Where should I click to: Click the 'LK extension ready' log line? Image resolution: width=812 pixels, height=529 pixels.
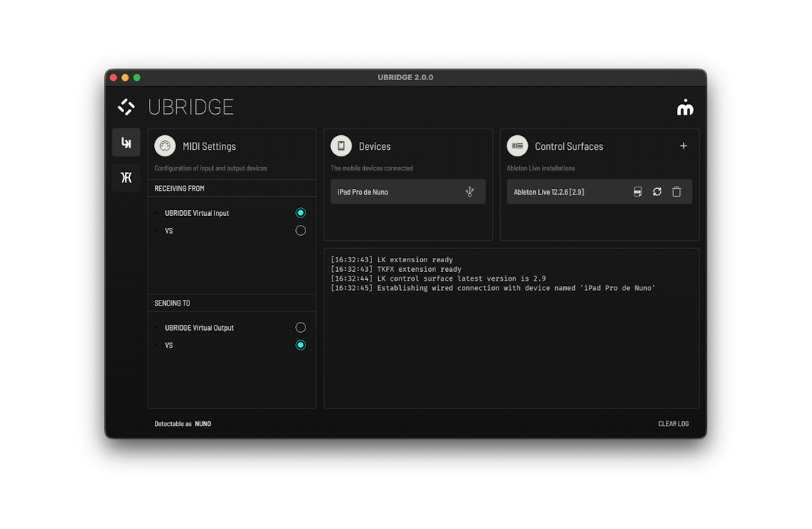(391, 259)
